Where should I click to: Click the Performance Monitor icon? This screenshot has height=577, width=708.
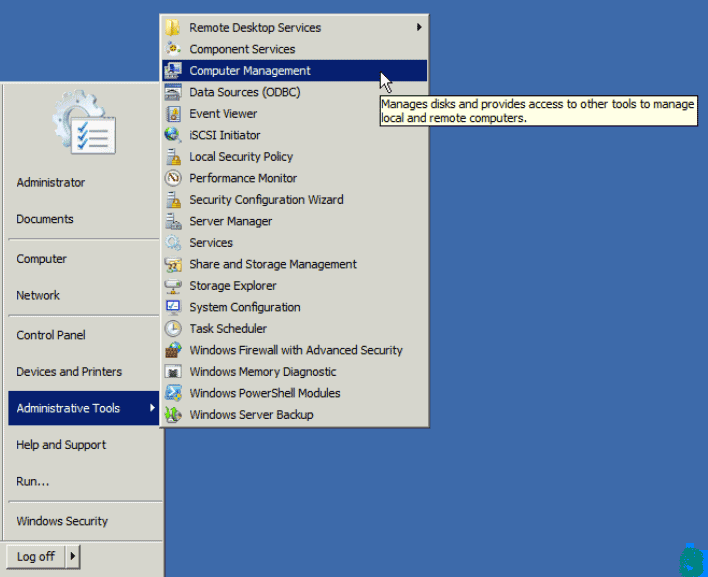[172, 178]
